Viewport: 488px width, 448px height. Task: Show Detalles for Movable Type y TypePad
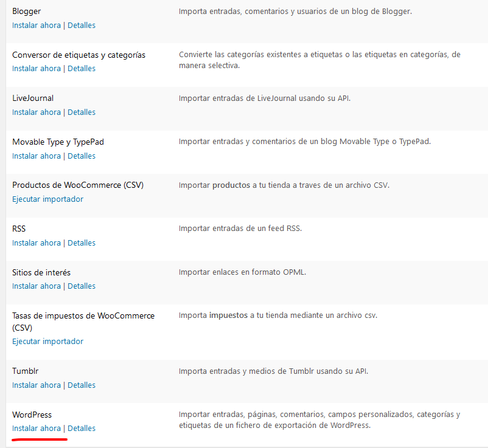coord(82,156)
